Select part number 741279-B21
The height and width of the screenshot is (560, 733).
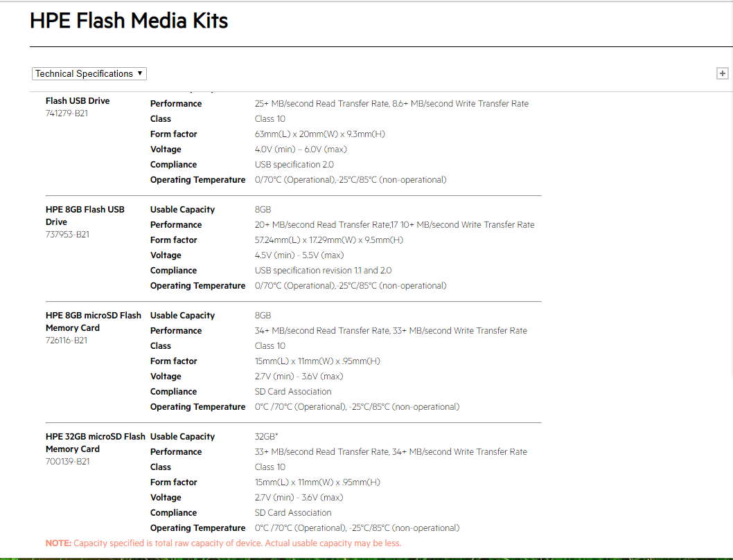click(67, 114)
